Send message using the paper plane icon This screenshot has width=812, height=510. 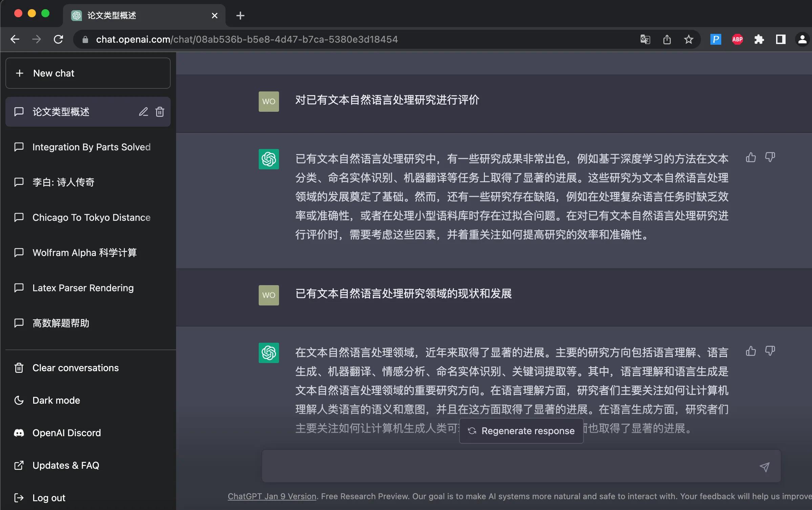coord(764,466)
